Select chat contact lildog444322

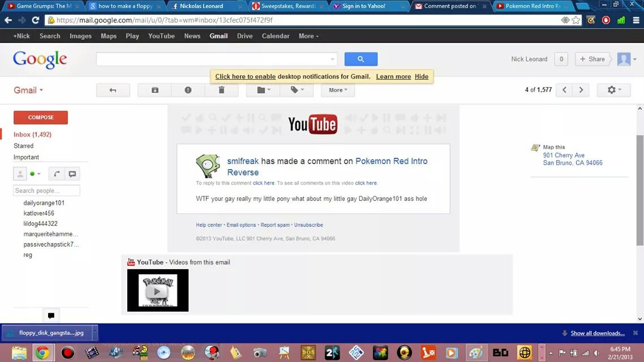click(x=40, y=223)
